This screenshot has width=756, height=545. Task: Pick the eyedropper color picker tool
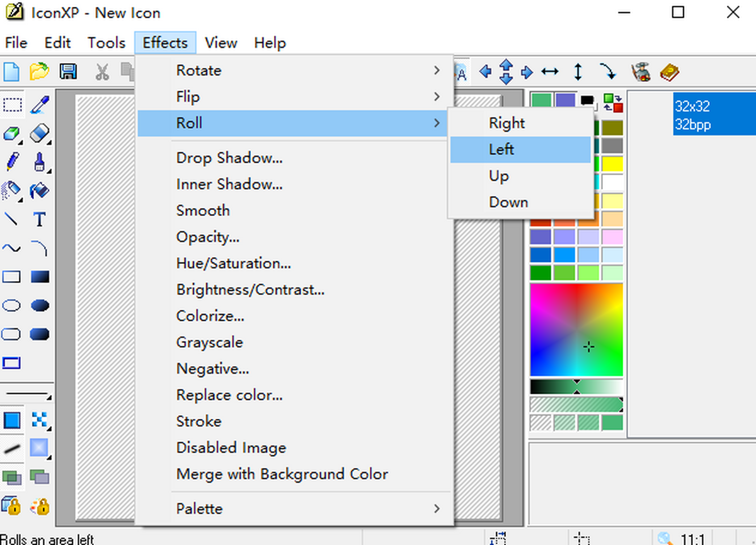click(40, 105)
